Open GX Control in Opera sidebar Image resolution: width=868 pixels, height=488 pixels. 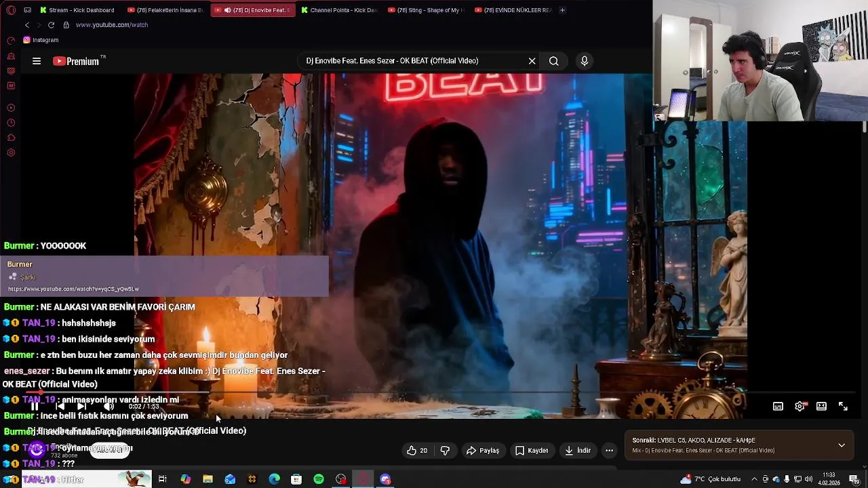pos(11,41)
